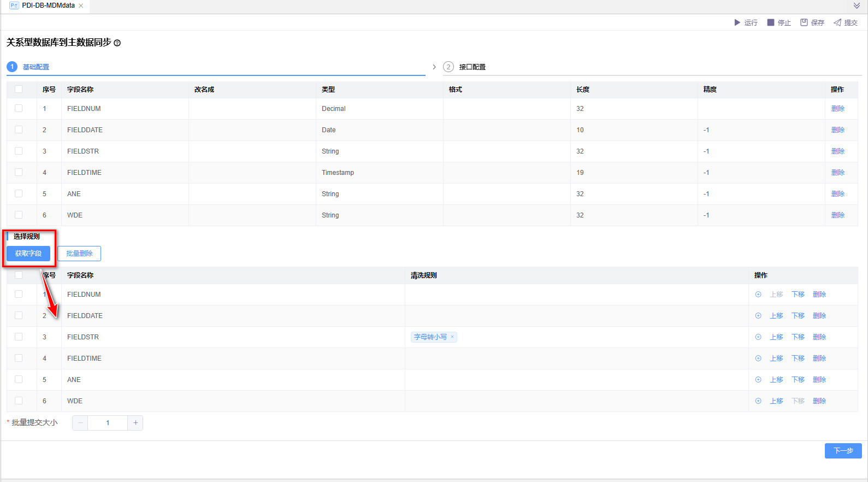The height and width of the screenshot is (482, 868).
Task: Check the FIELDNUM row in upper table
Action: click(19, 109)
